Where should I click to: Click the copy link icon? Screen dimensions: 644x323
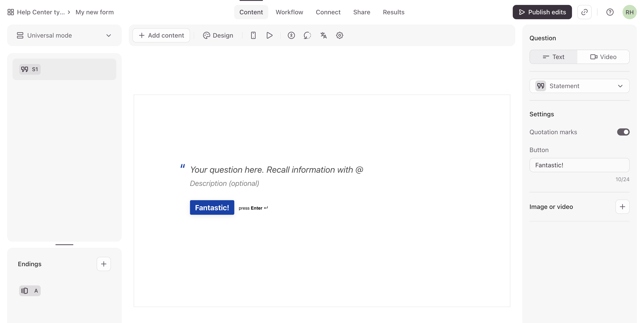point(584,12)
